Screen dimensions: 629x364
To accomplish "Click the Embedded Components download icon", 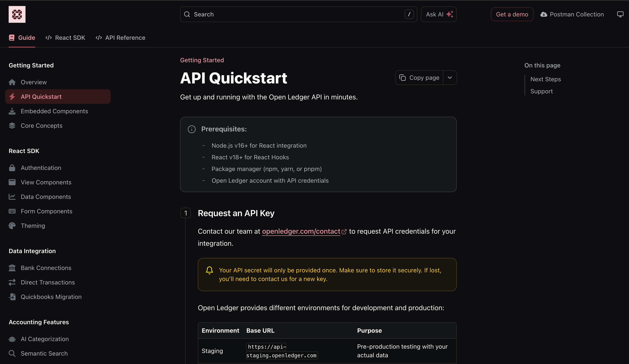I will [12, 111].
